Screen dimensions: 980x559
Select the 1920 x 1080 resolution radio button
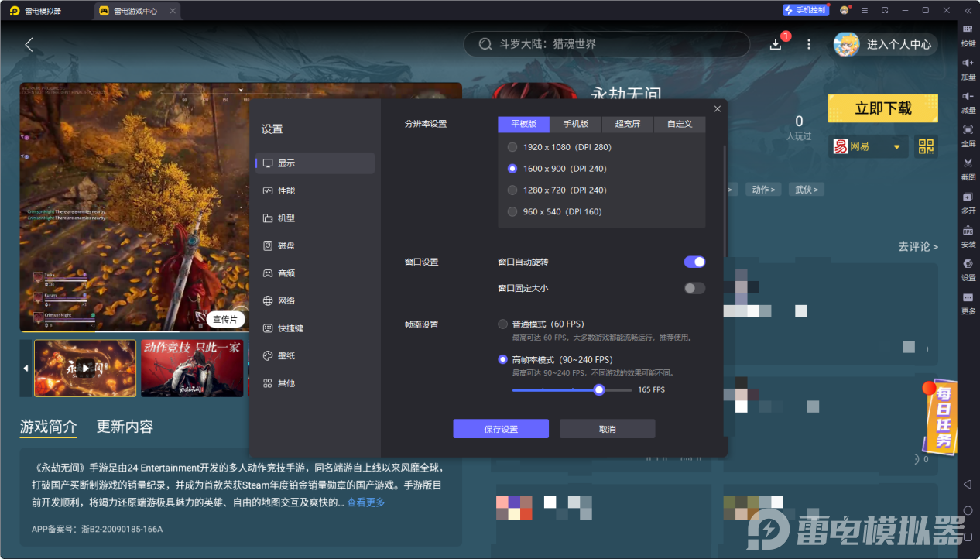pyautogui.click(x=512, y=146)
